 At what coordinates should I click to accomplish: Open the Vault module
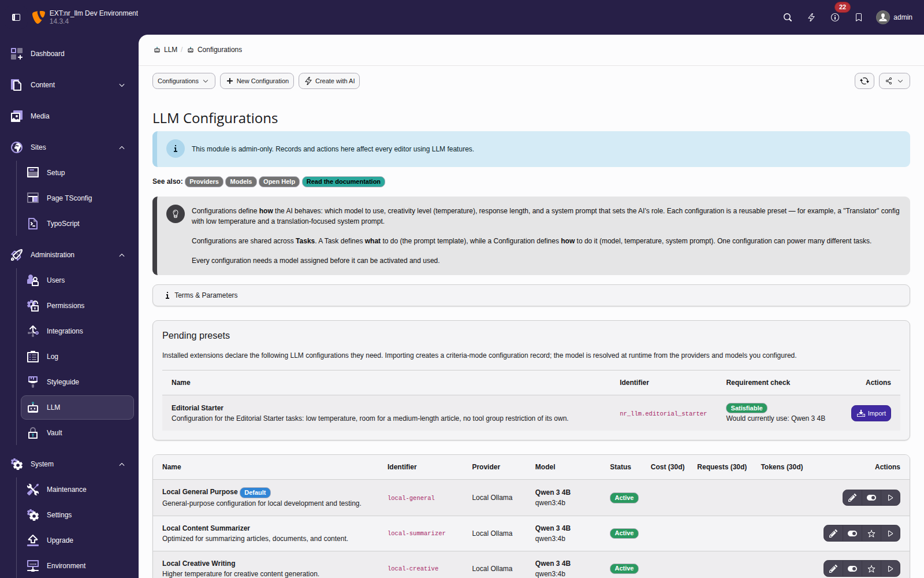(x=77, y=433)
